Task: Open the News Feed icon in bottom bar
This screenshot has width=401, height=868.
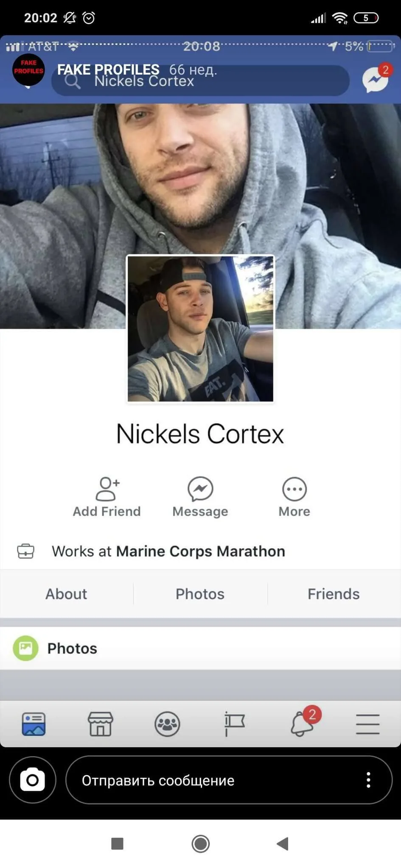Action: click(34, 724)
